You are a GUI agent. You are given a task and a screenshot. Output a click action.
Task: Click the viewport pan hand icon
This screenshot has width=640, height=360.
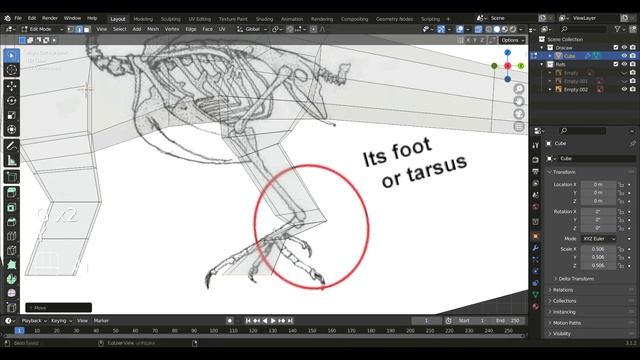[x=519, y=101]
